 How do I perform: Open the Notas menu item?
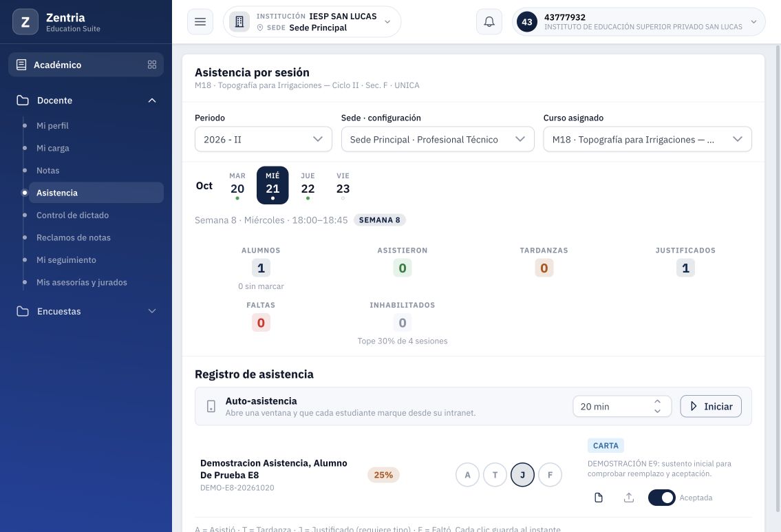click(x=47, y=171)
